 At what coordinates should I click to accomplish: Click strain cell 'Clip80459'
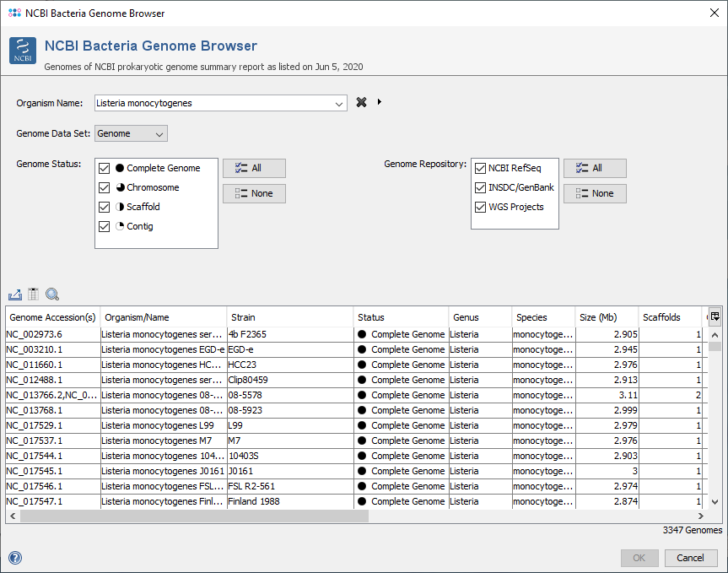pos(290,380)
